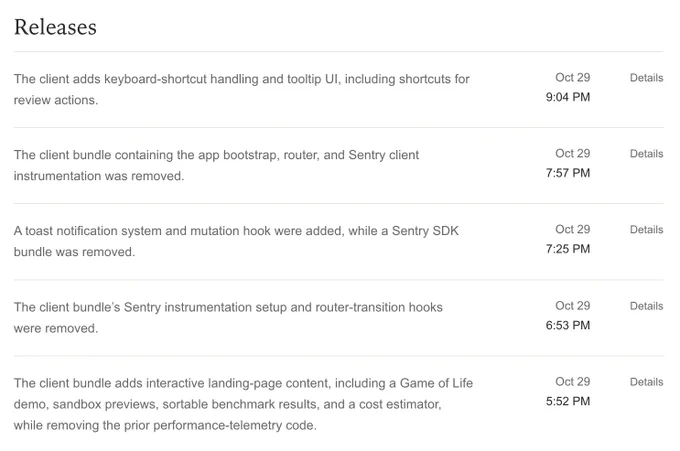Image resolution: width=680 pixels, height=451 pixels.
Task: Open Details for the 7:57 PM release
Action: pos(646,154)
